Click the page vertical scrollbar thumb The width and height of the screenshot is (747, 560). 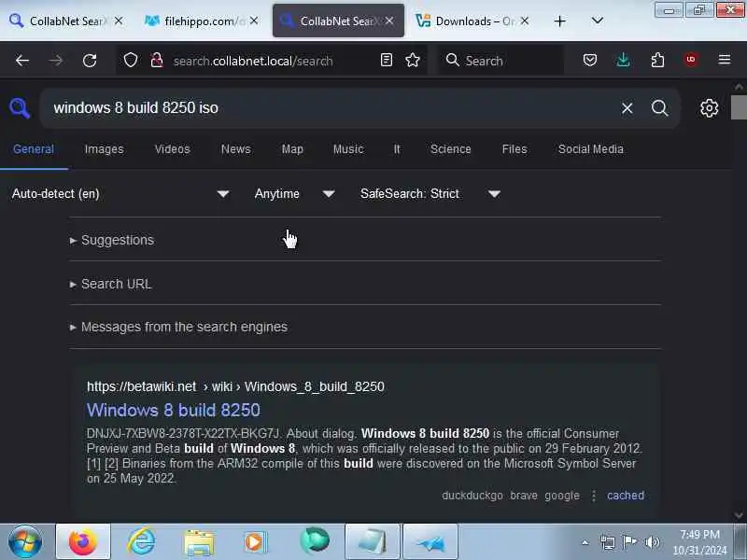[x=739, y=107]
